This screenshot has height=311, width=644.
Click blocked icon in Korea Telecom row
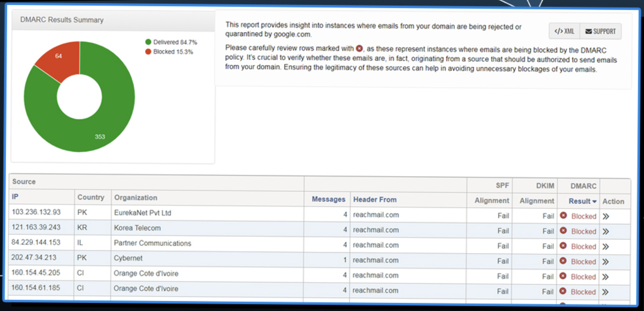(x=563, y=231)
